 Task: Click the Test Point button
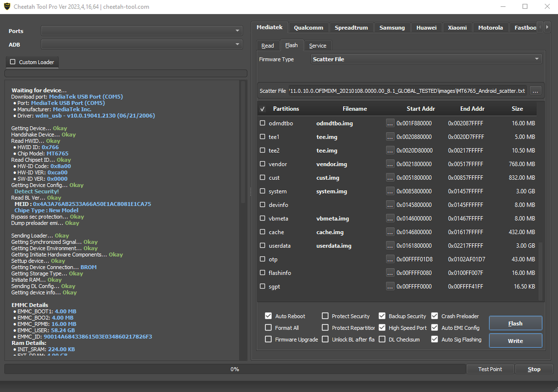(x=490, y=369)
